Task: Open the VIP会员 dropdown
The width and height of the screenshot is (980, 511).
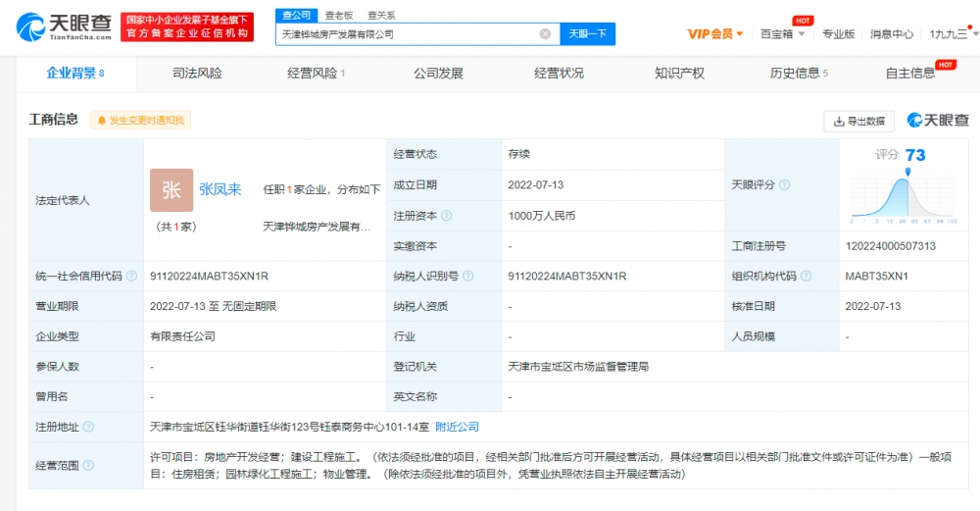Action: [x=714, y=34]
